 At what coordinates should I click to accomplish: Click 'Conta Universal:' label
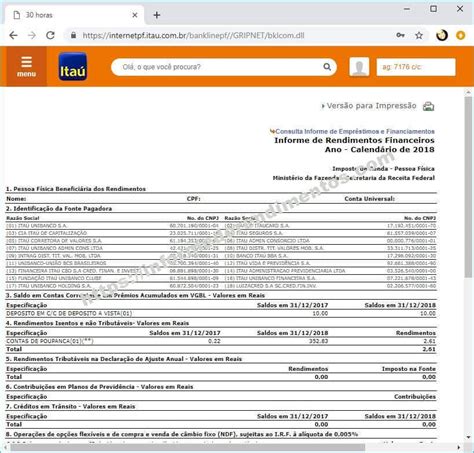click(369, 199)
